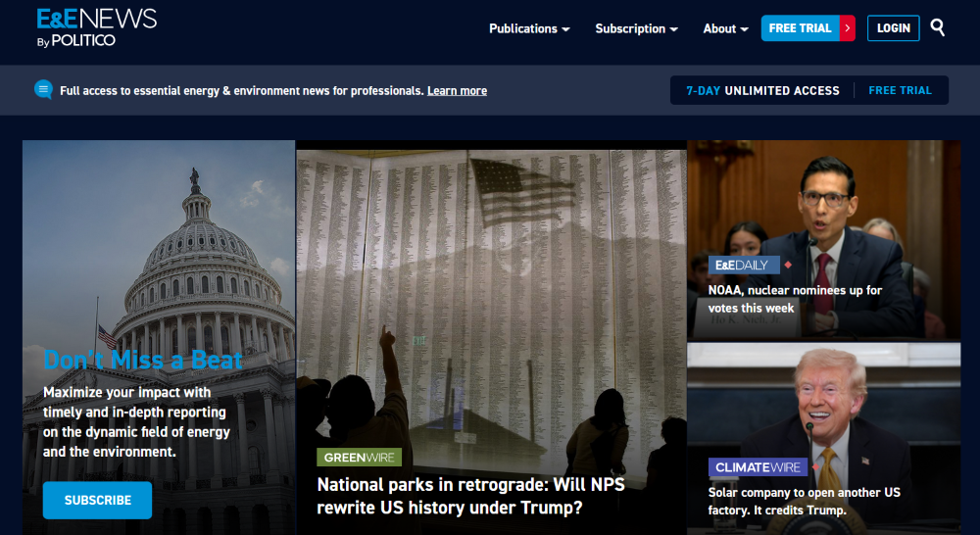The height and width of the screenshot is (535, 980).
Task: Click the CLIMATEWIRE label badge
Action: [x=758, y=466]
